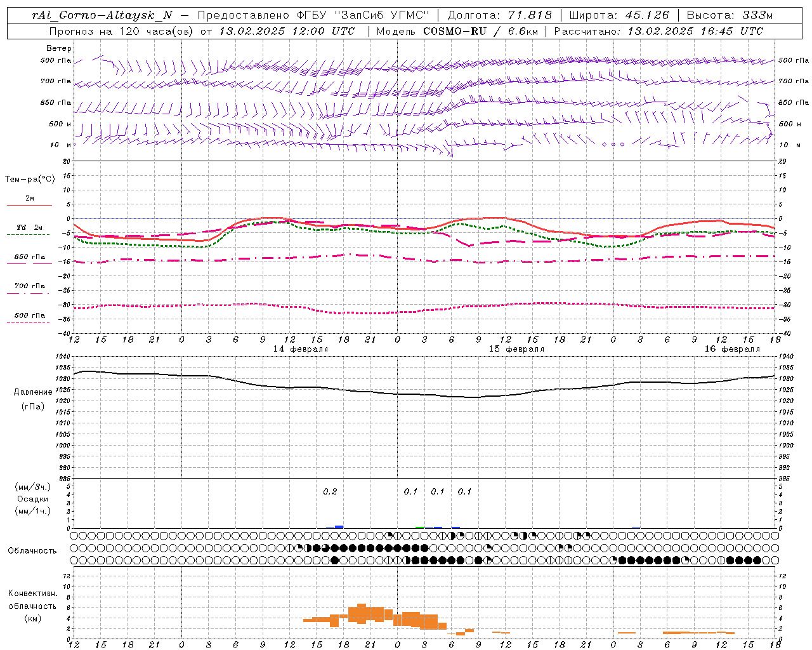Screen dimensions: 812x650
Task: Click the (гПа) unit under Давление
Action: pos(33,407)
